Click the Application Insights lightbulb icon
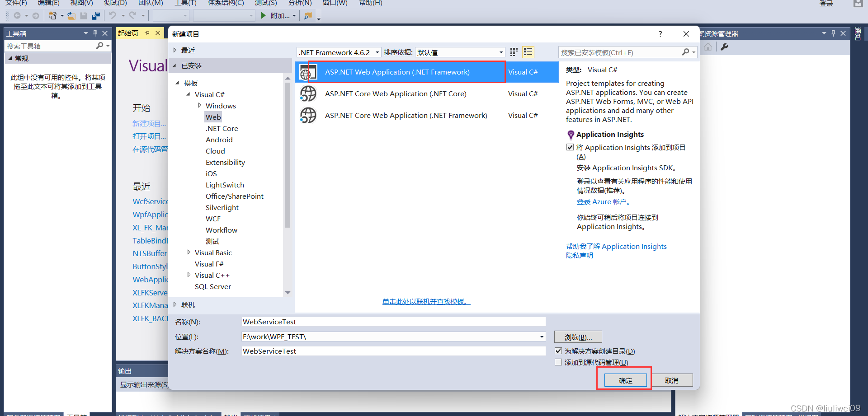Viewport: 868px width, 416px height. pos(571,135)
